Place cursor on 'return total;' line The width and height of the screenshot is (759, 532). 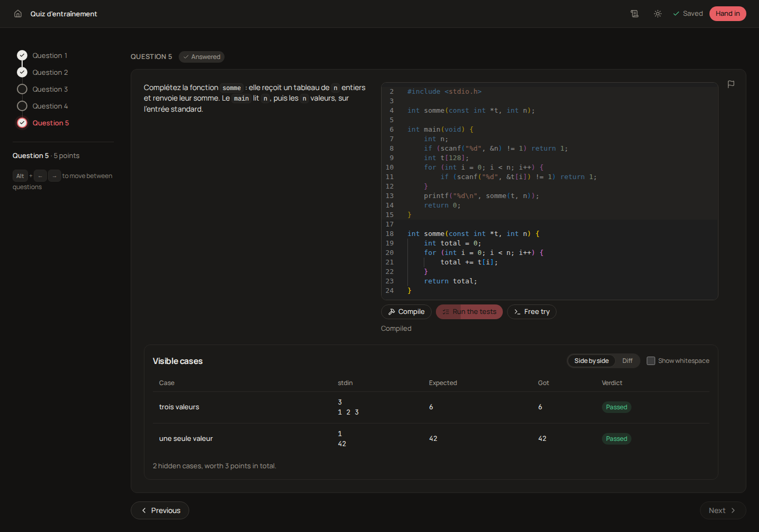(x=451, y=281)
